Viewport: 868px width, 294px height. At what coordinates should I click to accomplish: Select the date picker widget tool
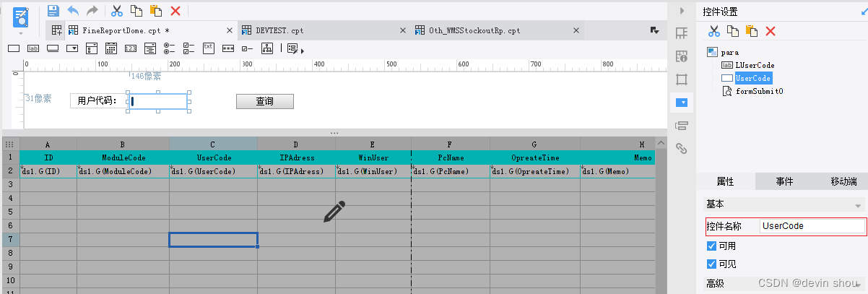[x=111, y=48]
